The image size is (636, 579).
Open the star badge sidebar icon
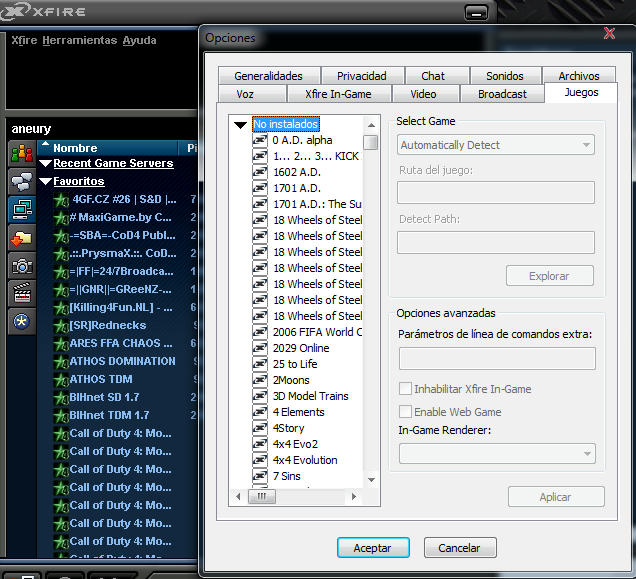pyautogui.click(x=22, y=321)
